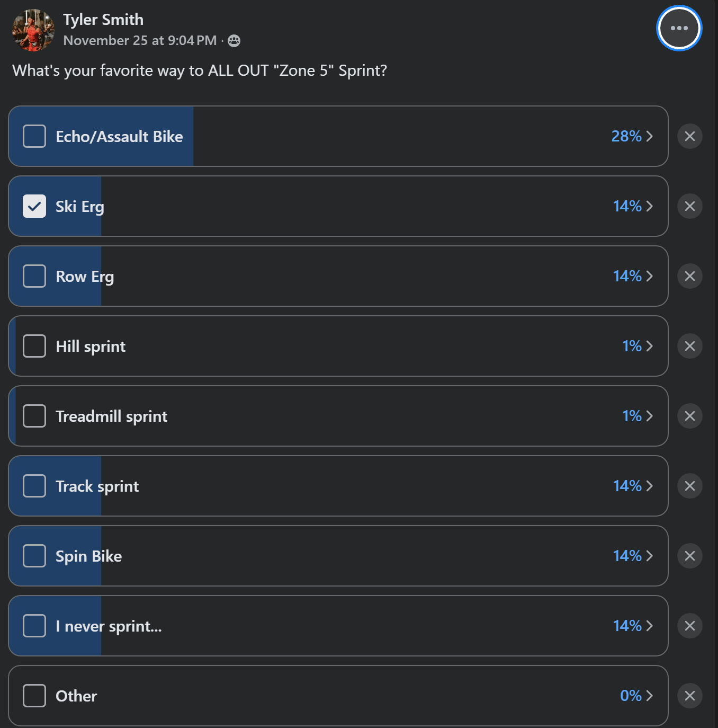Remove the Row Erg option

[689, 276]
